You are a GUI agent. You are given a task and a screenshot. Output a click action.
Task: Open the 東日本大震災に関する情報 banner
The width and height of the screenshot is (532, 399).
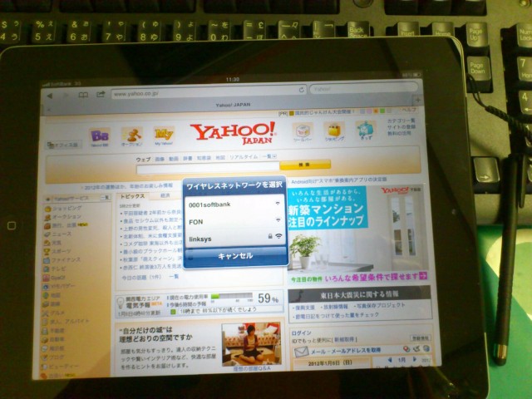(x=359, y=294)
